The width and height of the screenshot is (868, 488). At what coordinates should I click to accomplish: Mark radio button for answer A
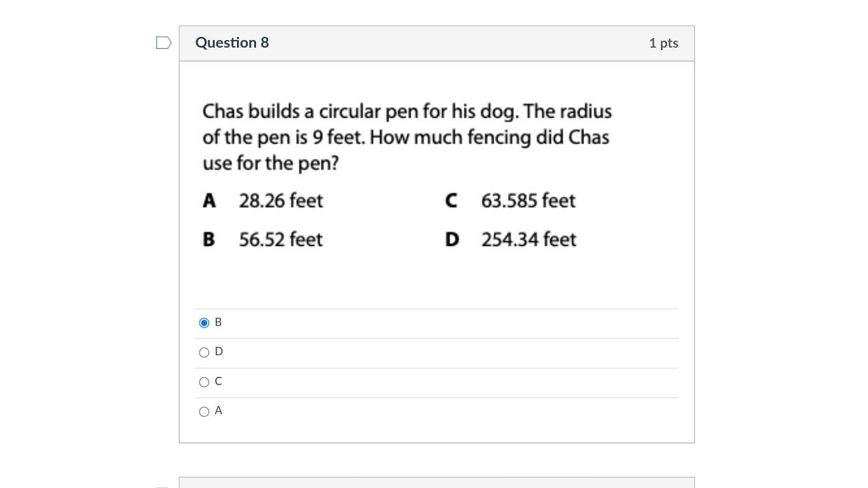click(204, 412)
